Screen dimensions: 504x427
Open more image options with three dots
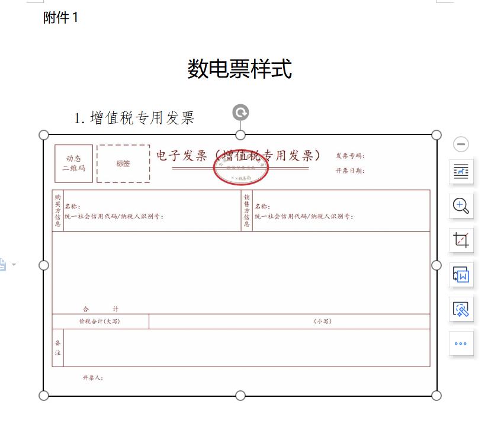click(461, 343)
